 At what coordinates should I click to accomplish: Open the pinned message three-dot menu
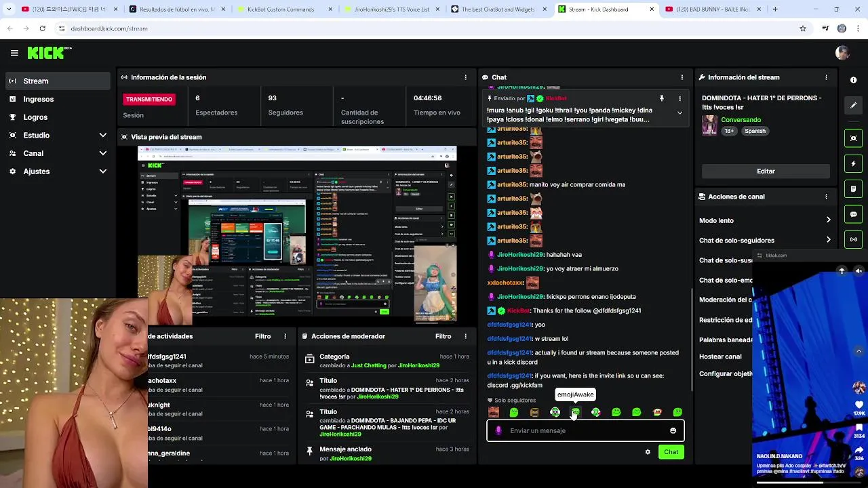click(x=679, y=98)
